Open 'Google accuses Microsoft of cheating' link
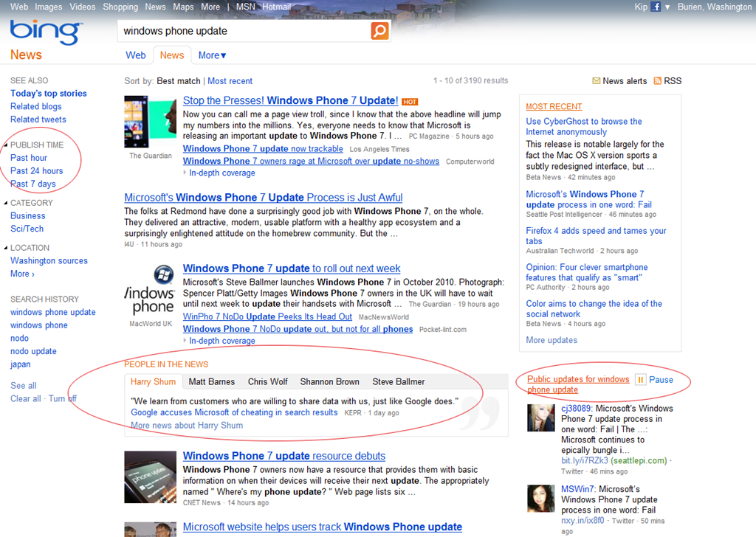 [234, 412]
